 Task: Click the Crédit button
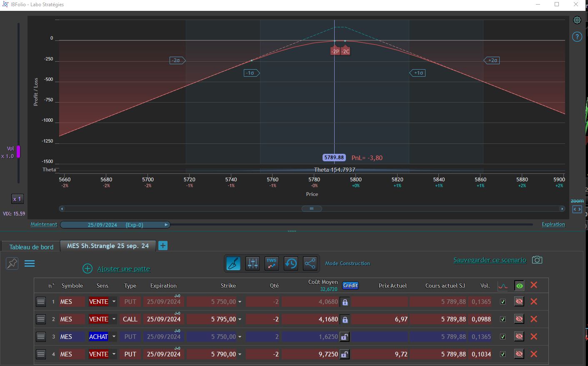[350, 286]
